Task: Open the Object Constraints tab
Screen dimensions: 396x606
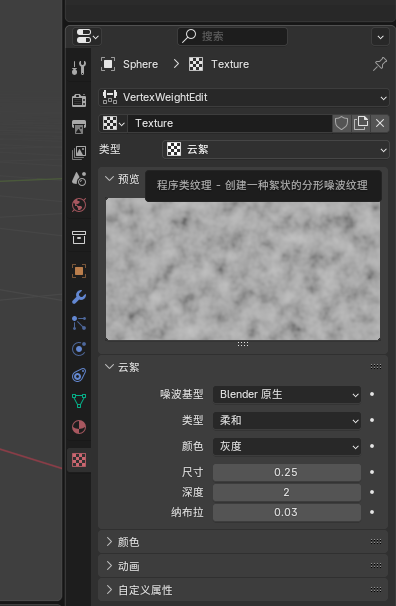Action: [x=79, y=375]
